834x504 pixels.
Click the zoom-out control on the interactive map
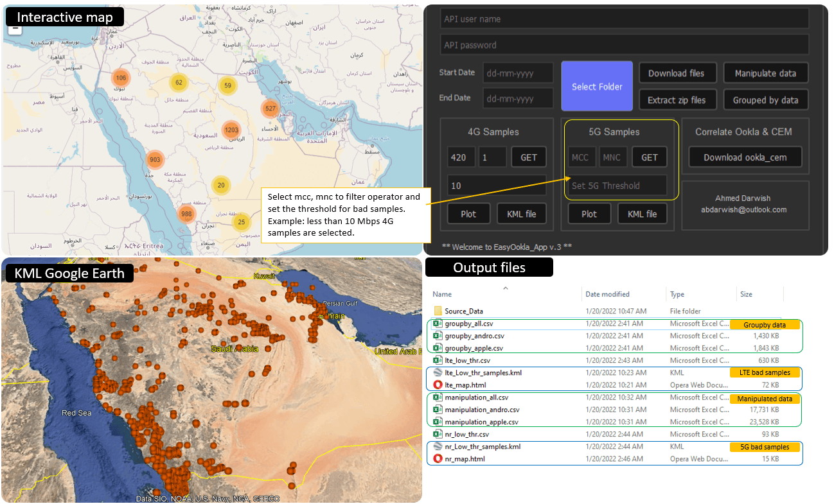(14, 28)
